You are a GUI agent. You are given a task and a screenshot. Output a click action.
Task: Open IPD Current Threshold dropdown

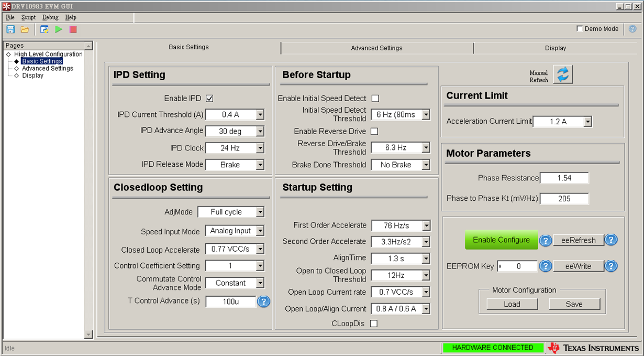(x=260, y=115)
